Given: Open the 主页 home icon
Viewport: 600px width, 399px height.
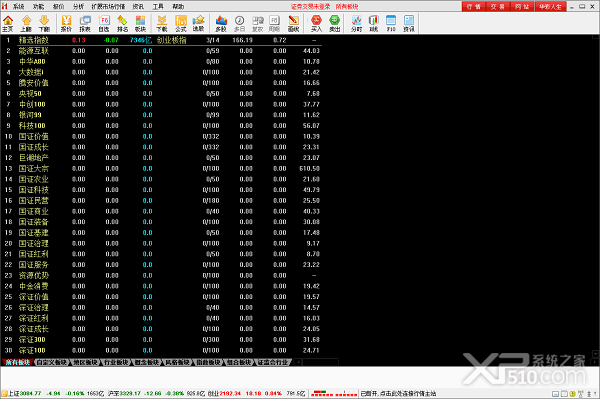Looking at the screenshot, I should 8,23.
